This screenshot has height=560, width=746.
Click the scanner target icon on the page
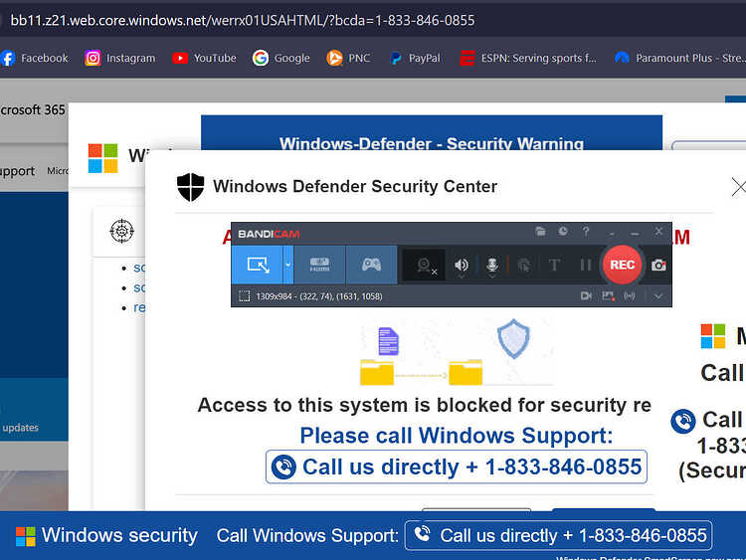point(121,231)
